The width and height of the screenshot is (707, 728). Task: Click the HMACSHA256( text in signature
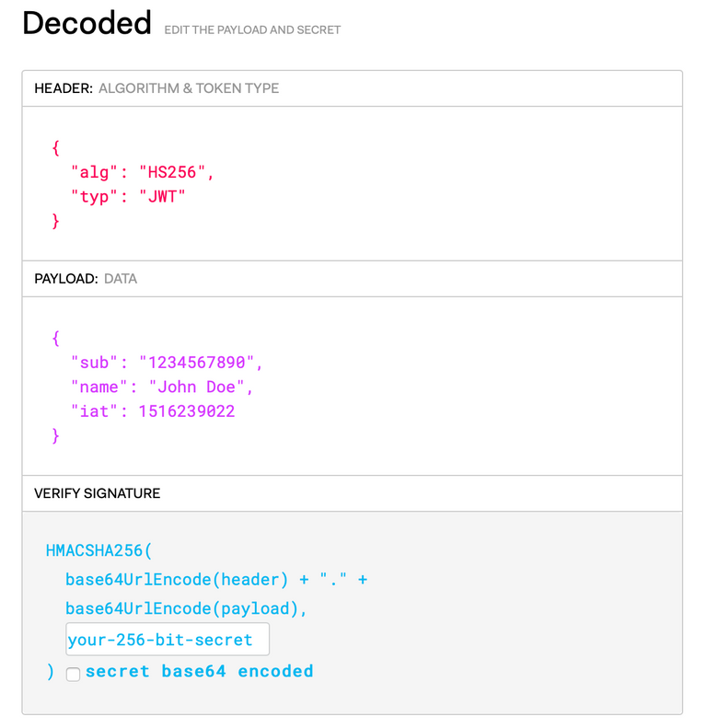point(99,550)
